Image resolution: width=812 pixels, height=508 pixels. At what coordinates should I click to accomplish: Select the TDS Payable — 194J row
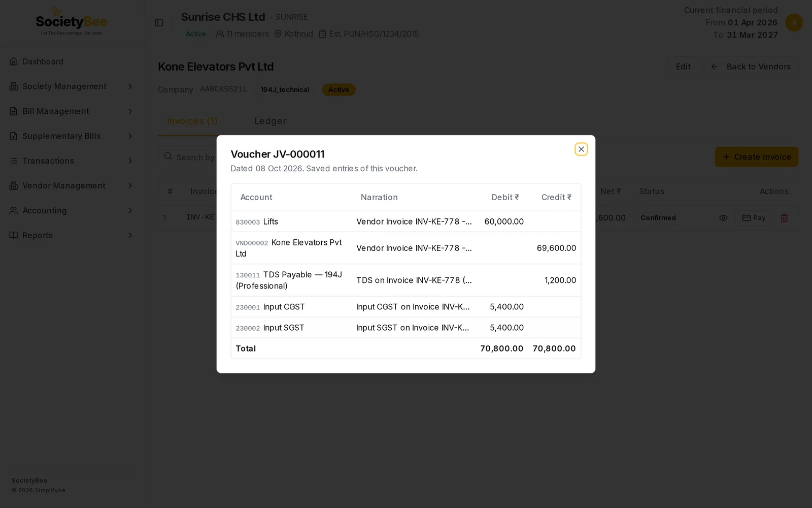(x=406, y=280)
